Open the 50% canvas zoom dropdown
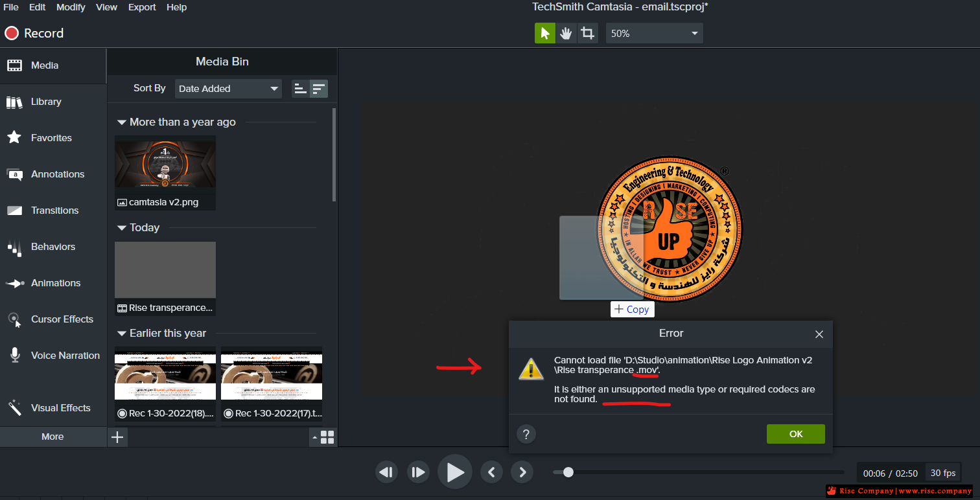The image size is (980, 500). (655, 33)
